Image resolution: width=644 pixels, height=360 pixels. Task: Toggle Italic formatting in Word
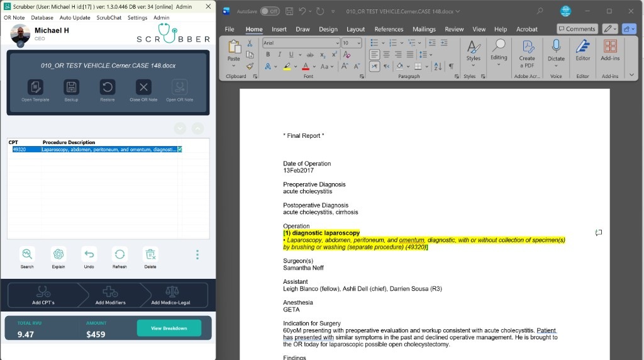[x=279, y=55]
